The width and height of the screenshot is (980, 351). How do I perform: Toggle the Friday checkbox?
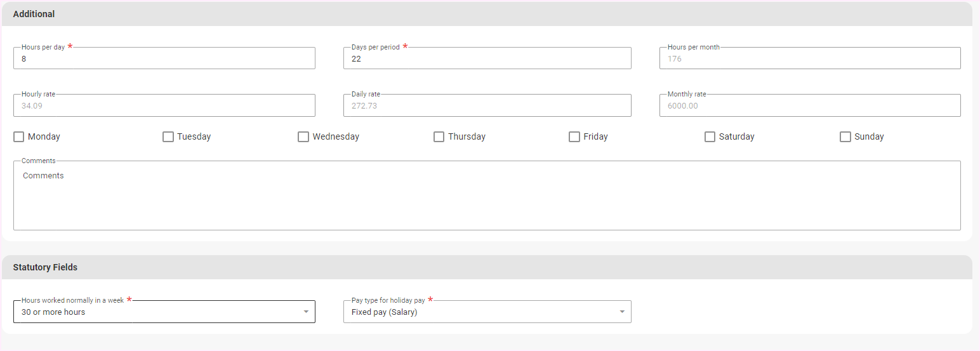pyautogui.click(x=574, y=137)
